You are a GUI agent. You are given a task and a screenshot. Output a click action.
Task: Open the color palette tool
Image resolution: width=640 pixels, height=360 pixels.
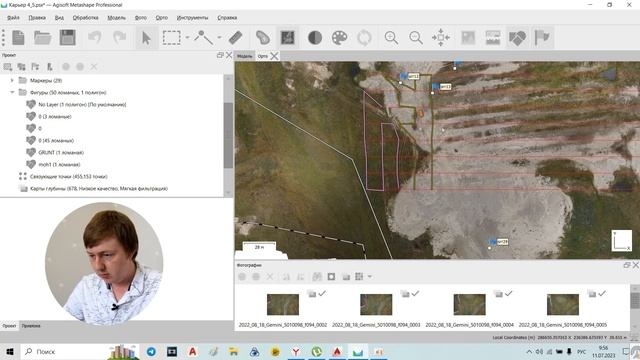pos(339,38)
